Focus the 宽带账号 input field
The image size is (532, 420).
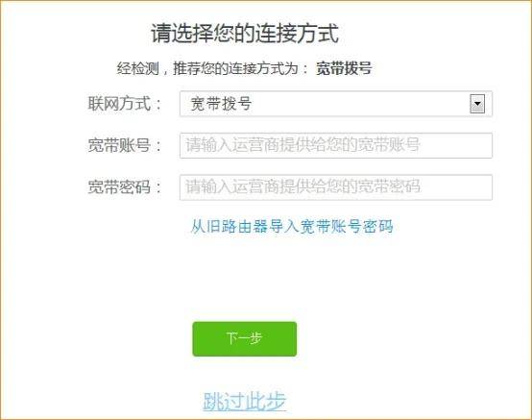tap(336, 145)
